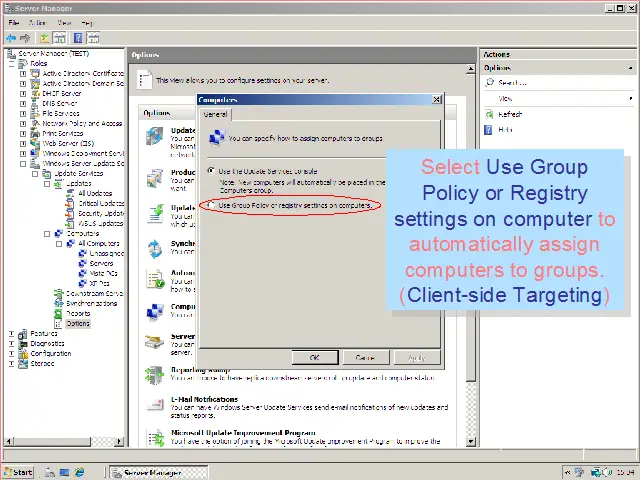The height and width of the screenshot is (480, 640).
Task: Click the Show/Hide Console Tree toolbar icon
Action: pyautogui.click(x=60, y=38)
